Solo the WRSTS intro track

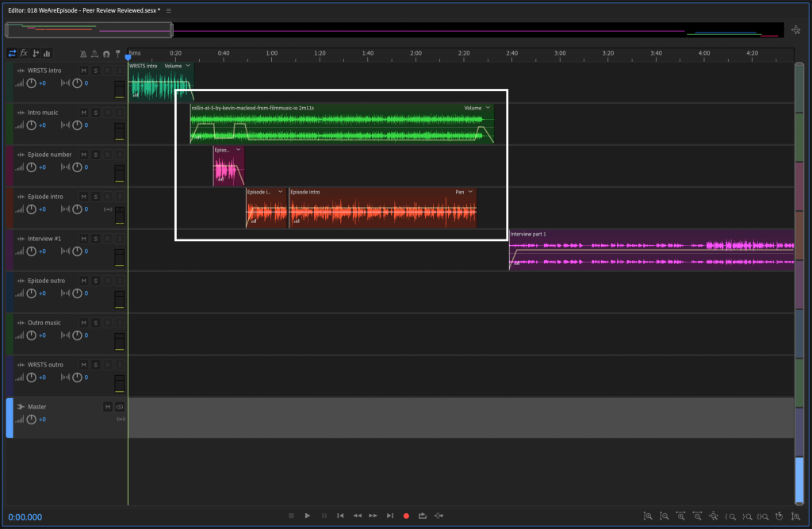95,71
